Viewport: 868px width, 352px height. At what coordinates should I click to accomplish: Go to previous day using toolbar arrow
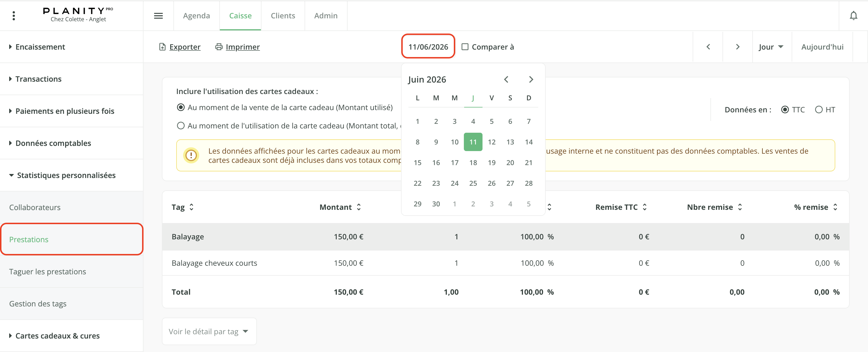[708, 47]
